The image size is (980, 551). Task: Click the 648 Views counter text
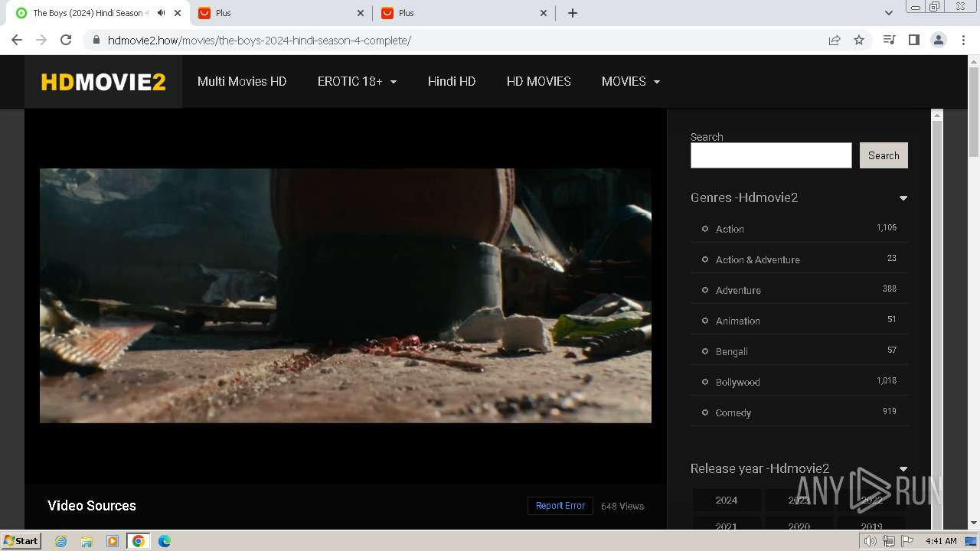click(622, 506)
